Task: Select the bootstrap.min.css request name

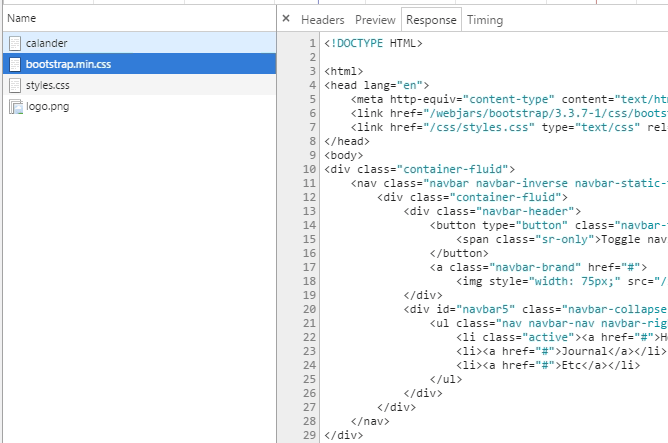Action: click(68, 64)
